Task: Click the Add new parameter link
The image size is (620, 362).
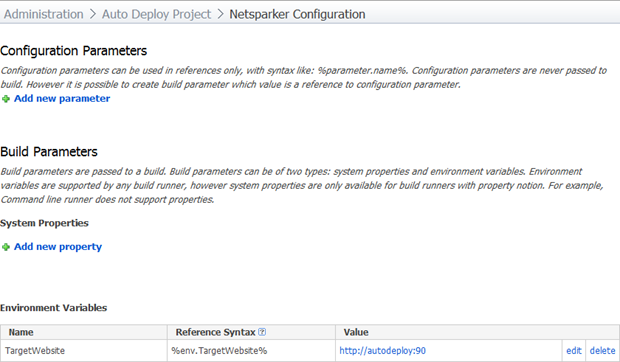Action: point(62,98)
